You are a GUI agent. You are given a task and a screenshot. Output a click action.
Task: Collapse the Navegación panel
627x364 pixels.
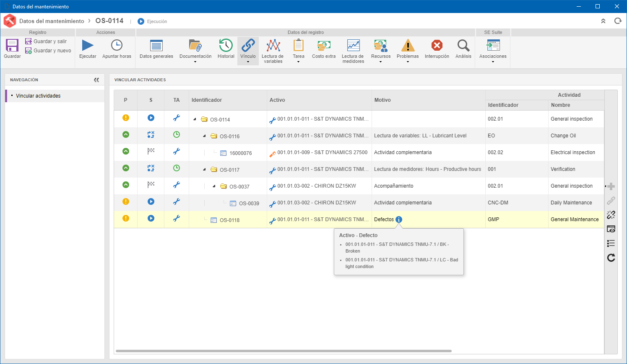tap(96, 80)
